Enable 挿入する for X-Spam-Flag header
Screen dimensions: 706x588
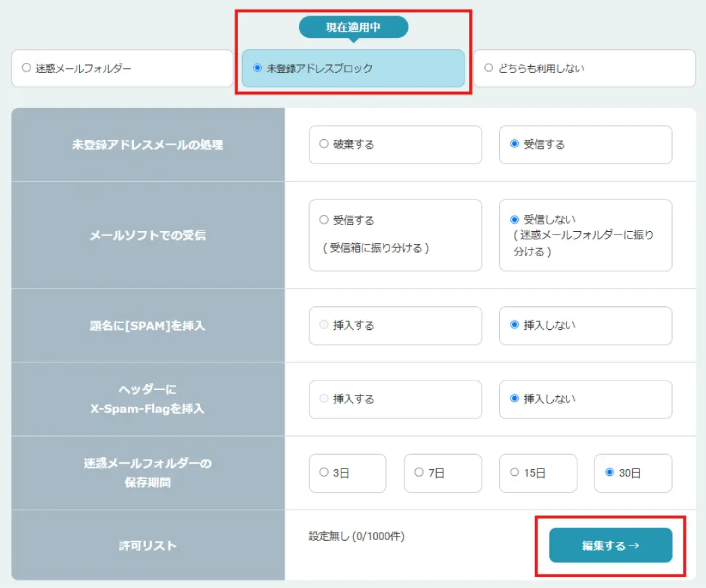point(324,399)
